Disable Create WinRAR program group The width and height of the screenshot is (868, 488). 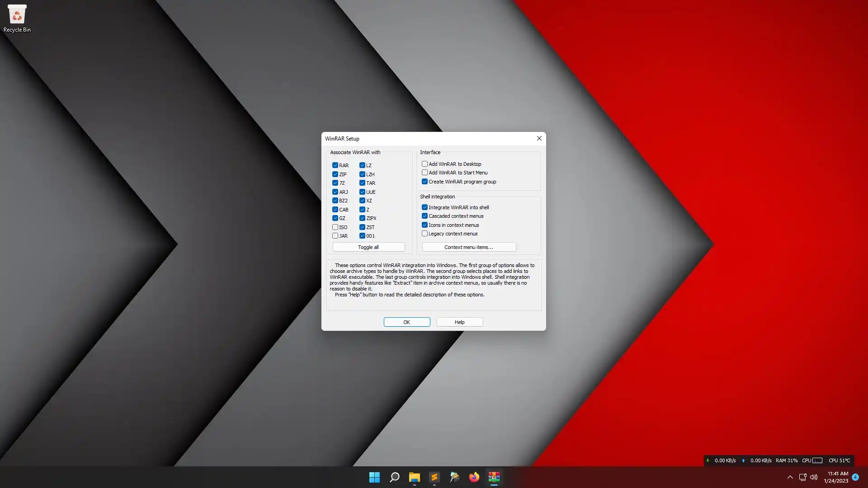click(x=425, y=182)
